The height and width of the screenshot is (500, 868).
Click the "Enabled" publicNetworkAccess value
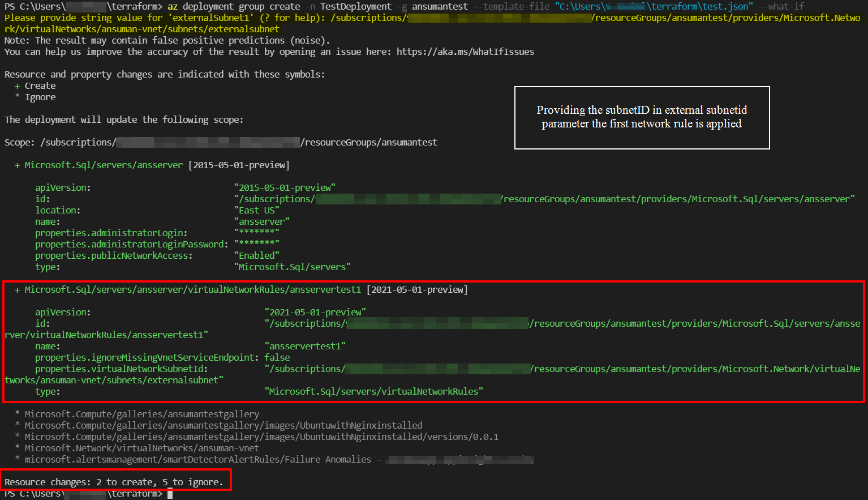(x=257, y=255)
